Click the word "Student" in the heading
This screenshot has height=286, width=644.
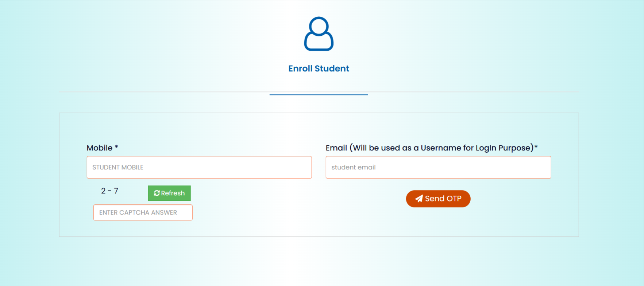pos(332,68)
